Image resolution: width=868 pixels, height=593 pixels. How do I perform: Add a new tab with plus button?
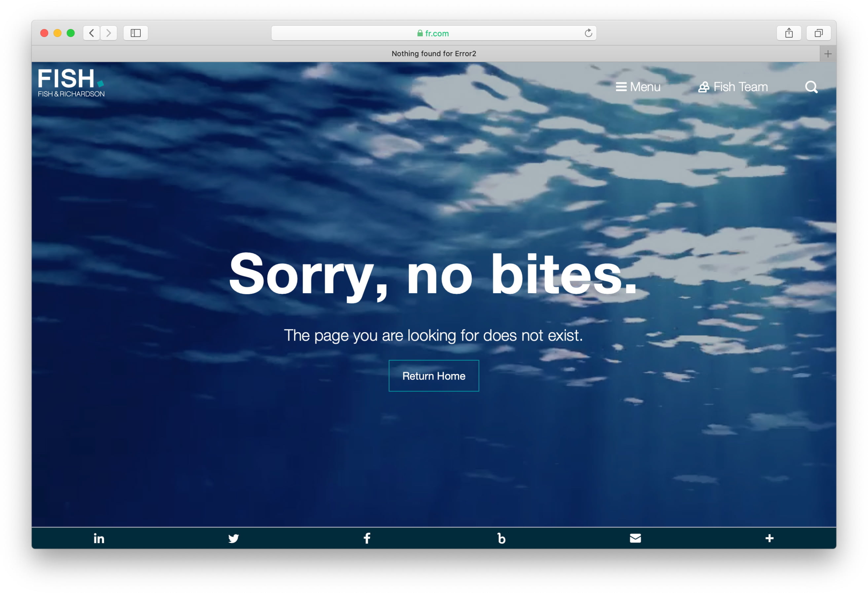coord(828,54)
